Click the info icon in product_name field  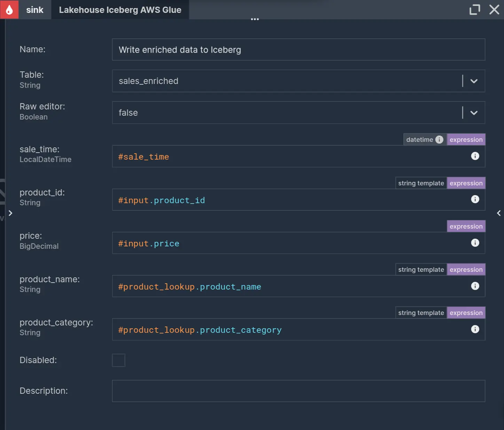(x=475, y=286)
